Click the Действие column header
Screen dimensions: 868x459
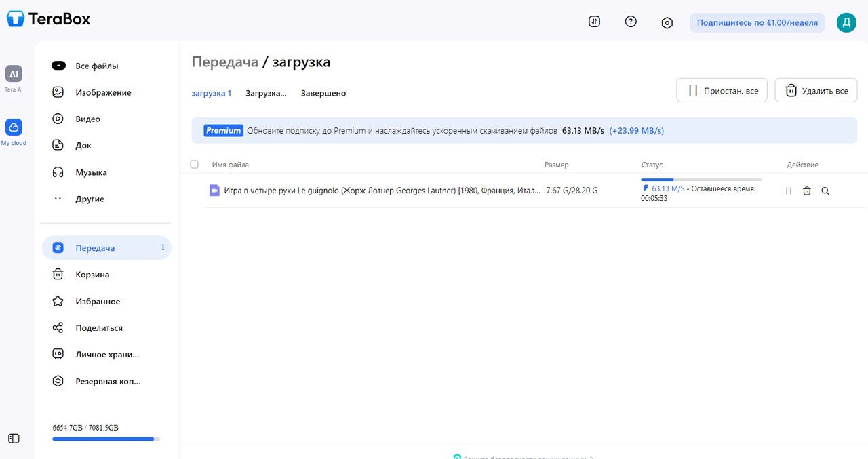(x=802, y=165)
